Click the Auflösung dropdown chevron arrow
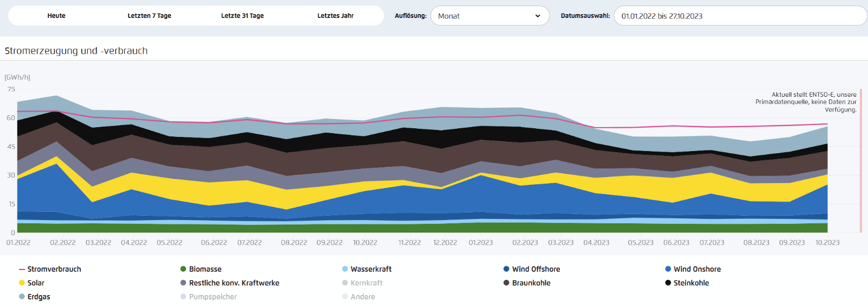 point(538,16)
